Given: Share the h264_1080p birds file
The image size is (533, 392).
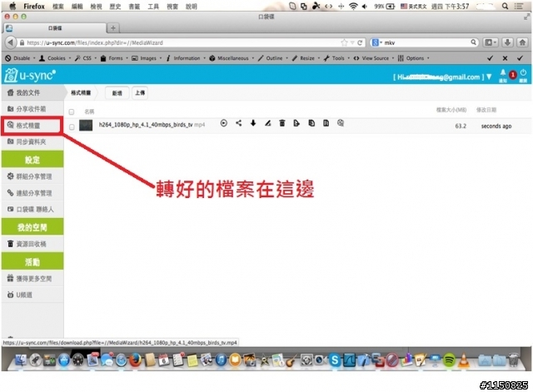Looking at the screenshot, I should pos(239,123).
